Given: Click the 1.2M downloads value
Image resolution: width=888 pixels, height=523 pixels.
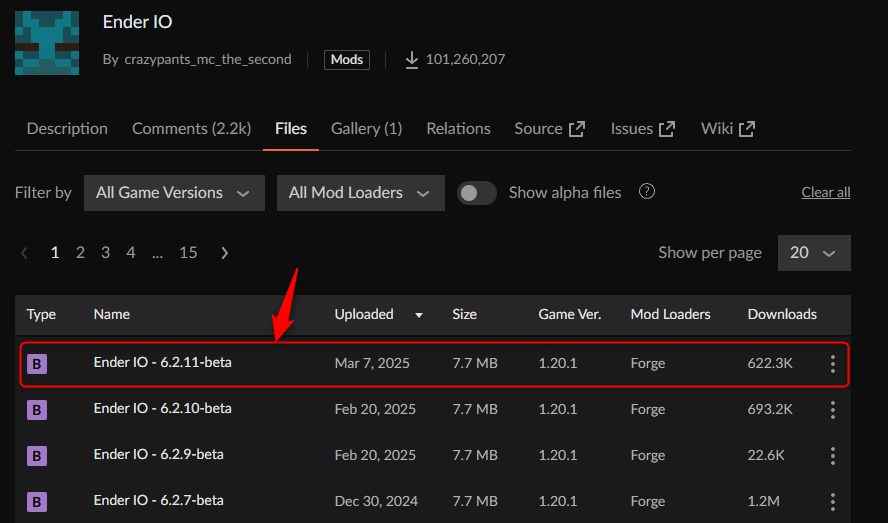Looking at the screenshot, I should (x=763, y=501).
